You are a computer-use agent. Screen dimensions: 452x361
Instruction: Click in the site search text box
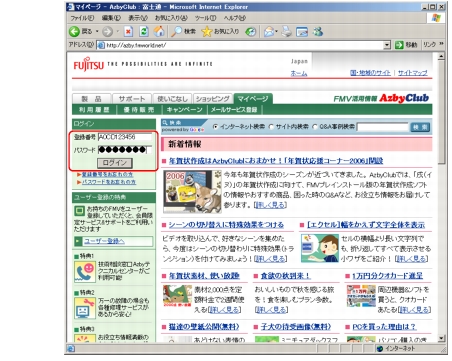(x=382, y=127)
